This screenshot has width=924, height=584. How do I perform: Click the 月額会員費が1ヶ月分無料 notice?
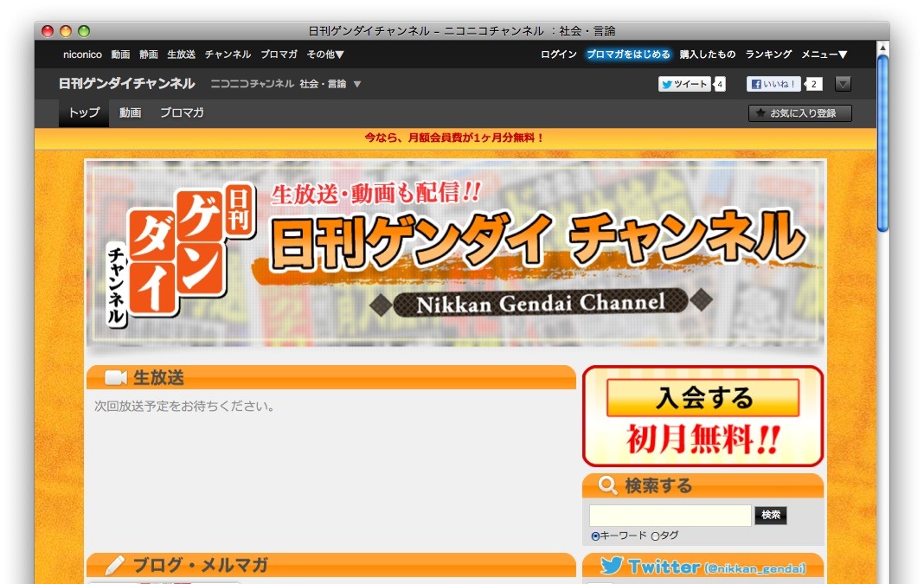(x=453, y=138)
